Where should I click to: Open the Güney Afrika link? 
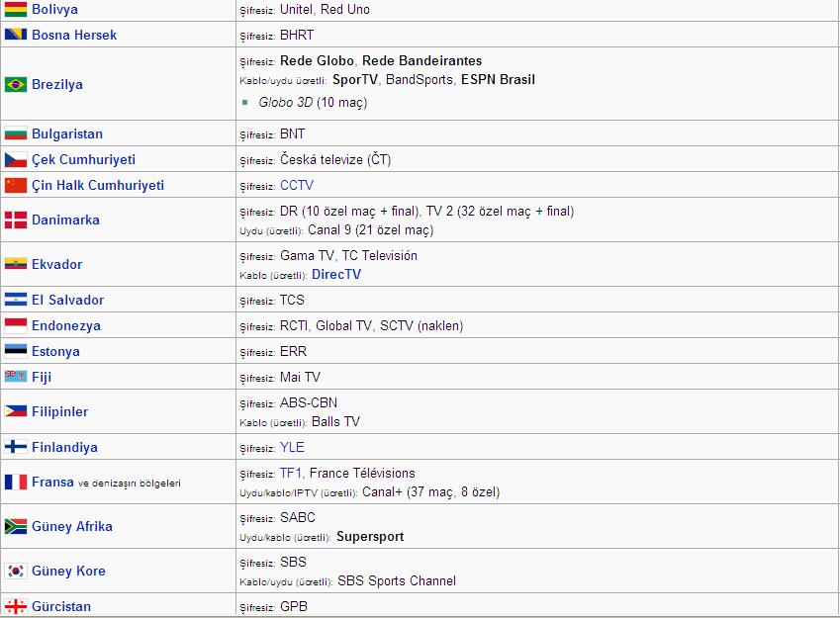tap(72, 526)
